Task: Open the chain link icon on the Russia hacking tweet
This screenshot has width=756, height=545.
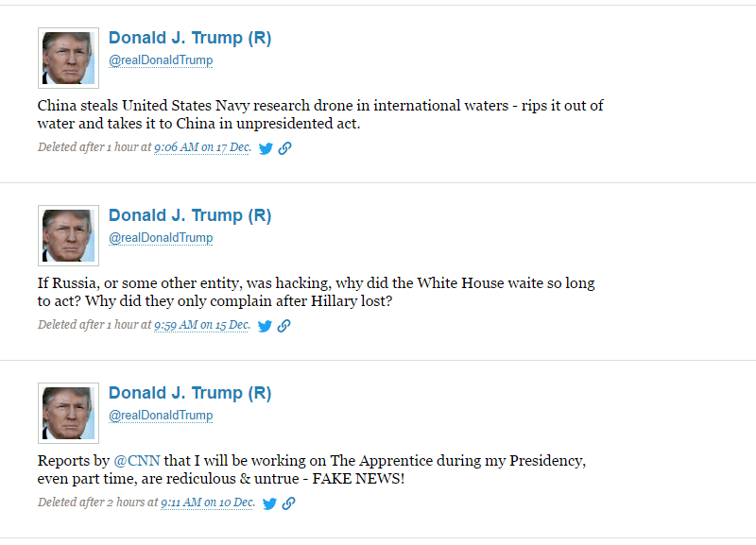Action: [x=284, y=326]
